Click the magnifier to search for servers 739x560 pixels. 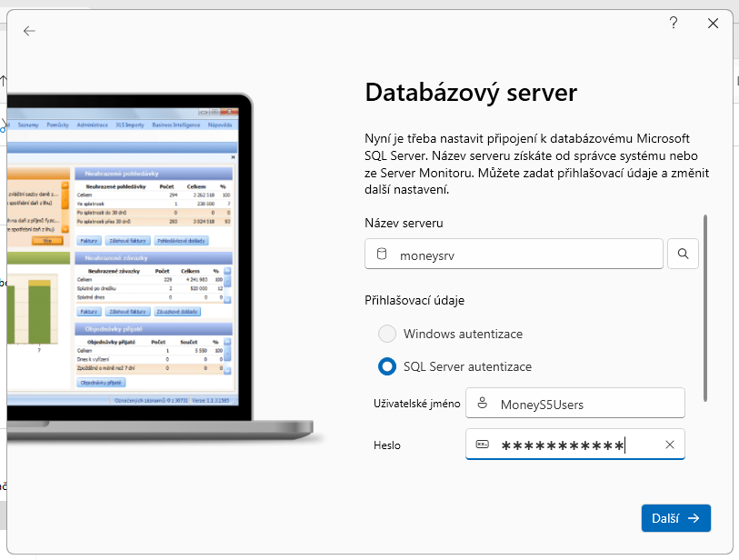[683, 255]
